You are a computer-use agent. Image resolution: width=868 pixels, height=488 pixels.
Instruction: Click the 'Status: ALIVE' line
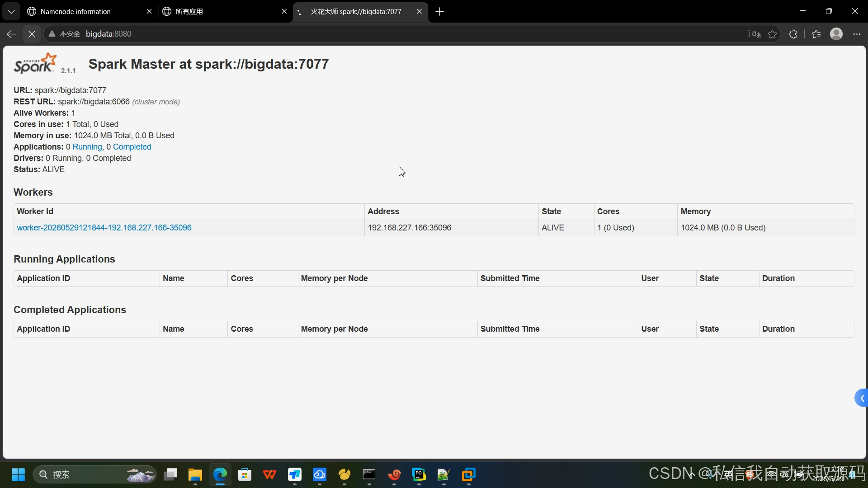[x=39, y=169]
